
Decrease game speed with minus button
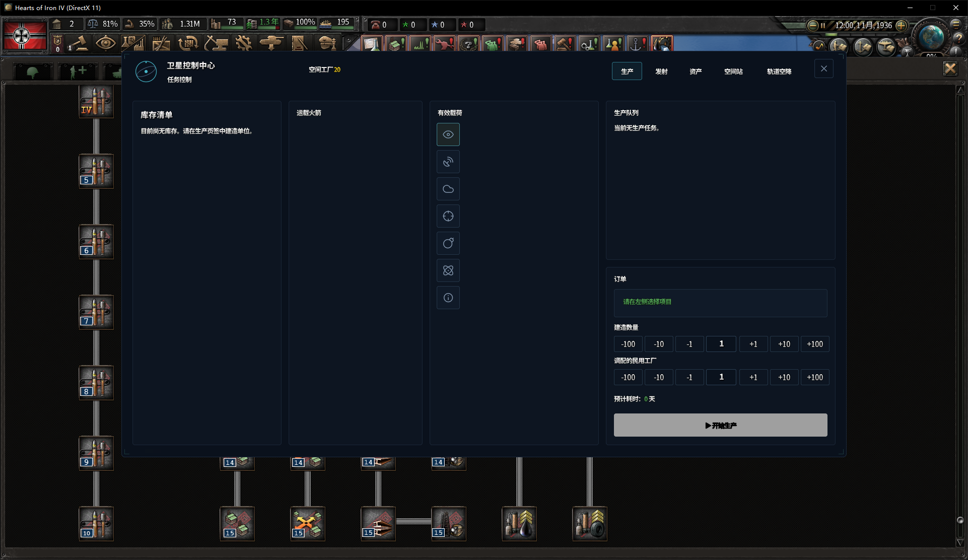(812, 25)
